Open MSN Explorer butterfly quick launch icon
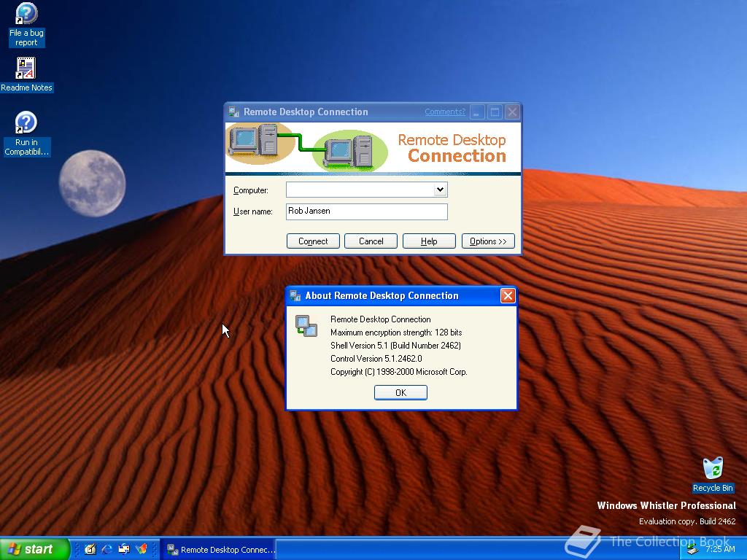This screenshot has height=560, width=747. (142, 549)
